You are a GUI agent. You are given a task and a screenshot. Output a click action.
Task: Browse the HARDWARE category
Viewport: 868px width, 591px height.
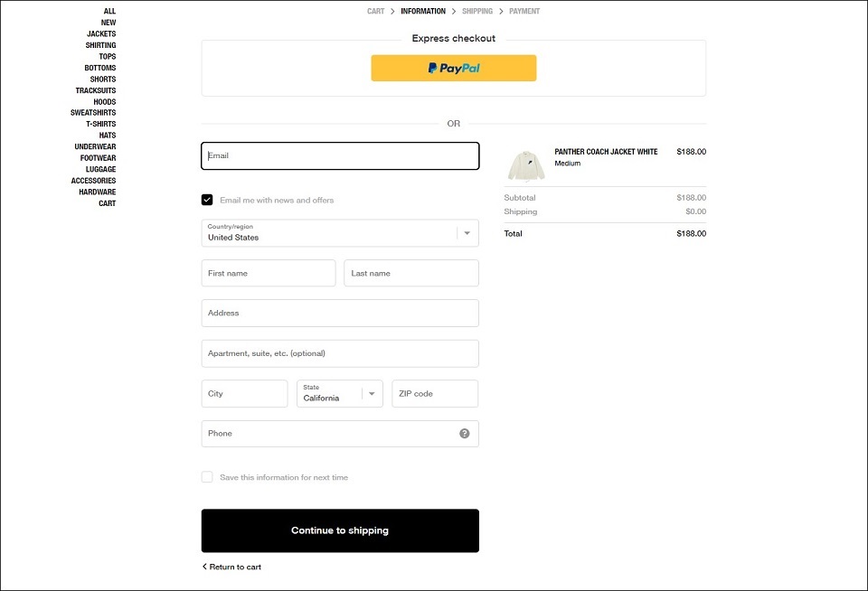pos(98,192)
